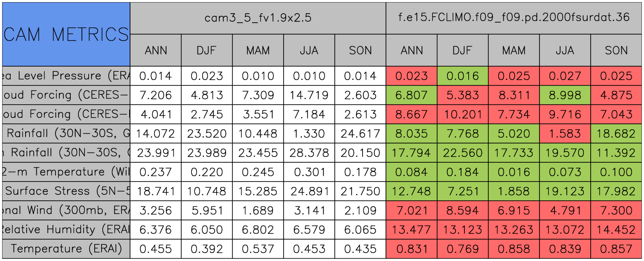Click the red cell with value 14.452
This screenshot has width=644, height=261.
tap(616, 229)
